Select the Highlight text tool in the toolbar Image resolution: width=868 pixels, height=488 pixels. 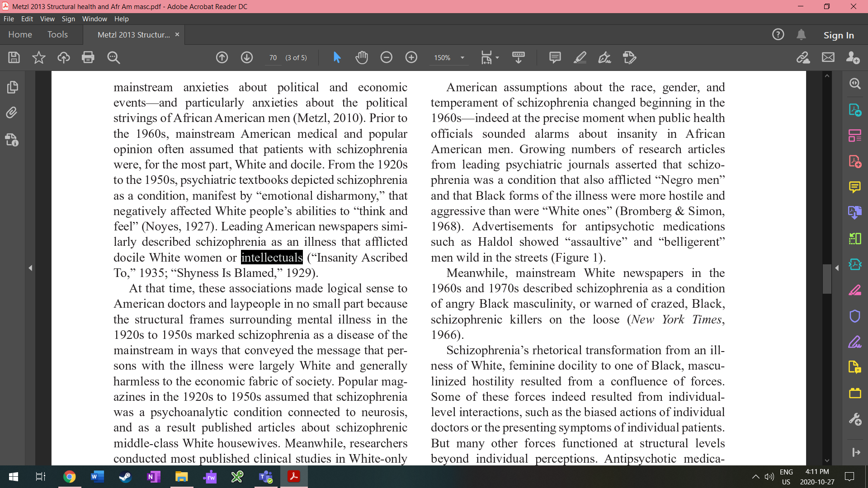click(x=580, y=58)
